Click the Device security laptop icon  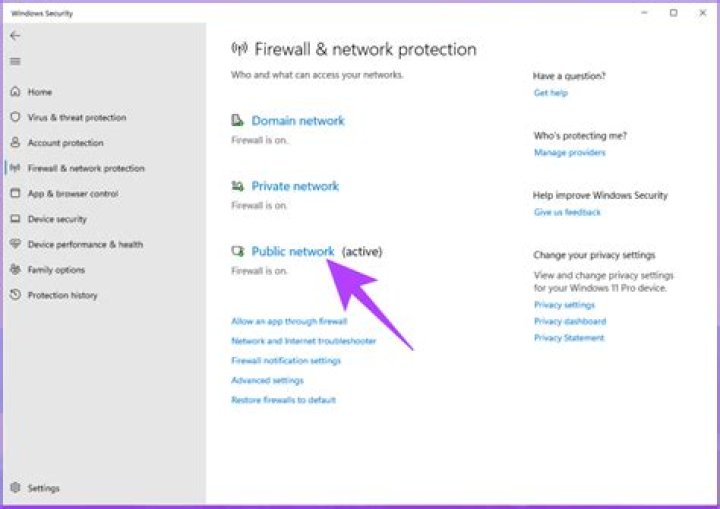coord(15,219)
